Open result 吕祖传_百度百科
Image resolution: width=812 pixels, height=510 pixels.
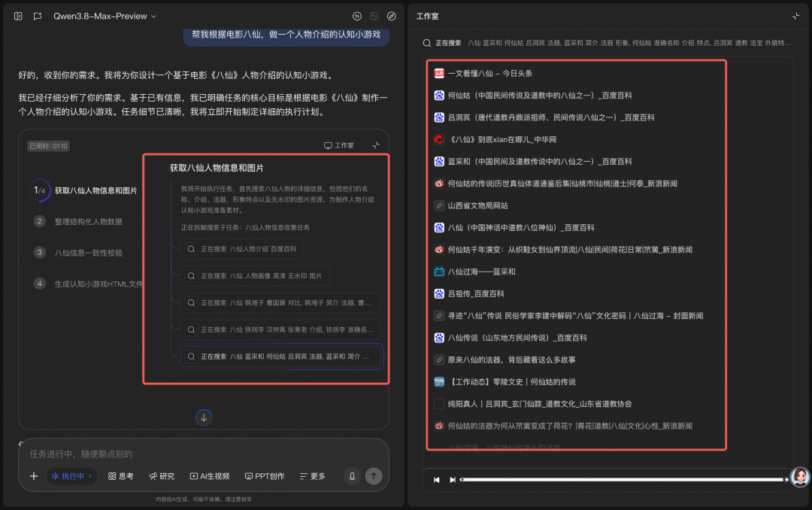click(476, 294)
